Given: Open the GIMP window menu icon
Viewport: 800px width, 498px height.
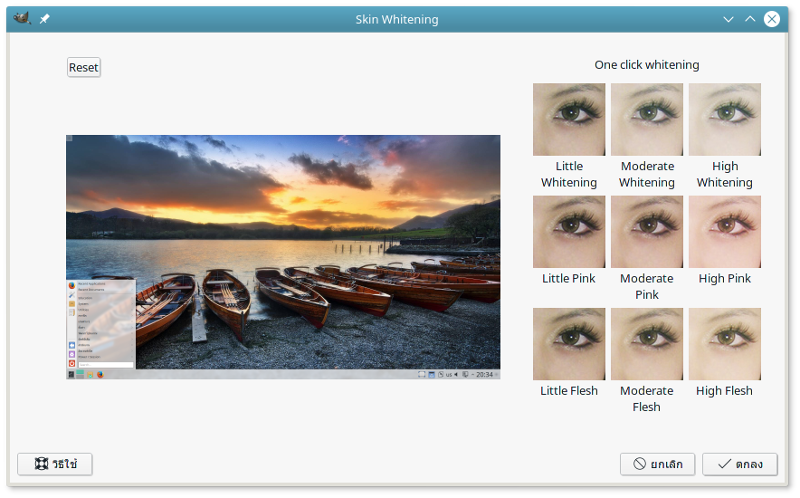Looking at the screenshot, I should click(x=21, y=19).
